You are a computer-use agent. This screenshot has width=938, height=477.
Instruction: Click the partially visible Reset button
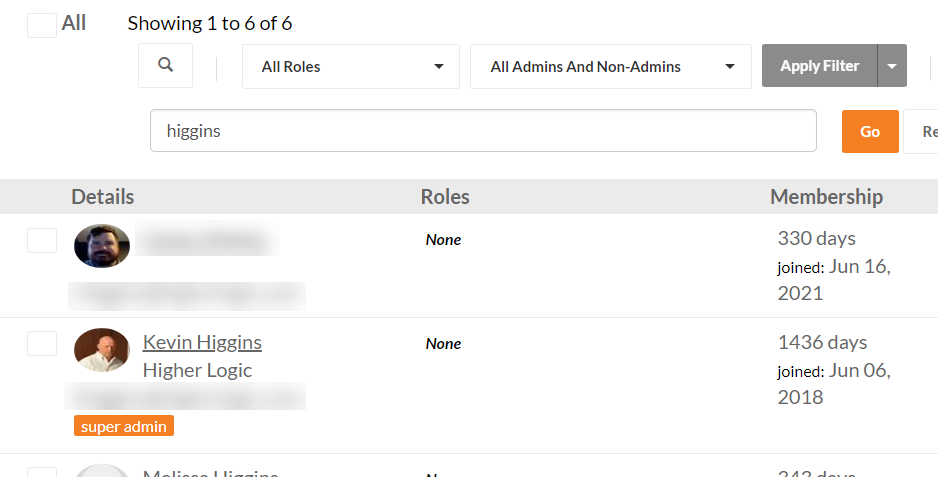[921, 131]
